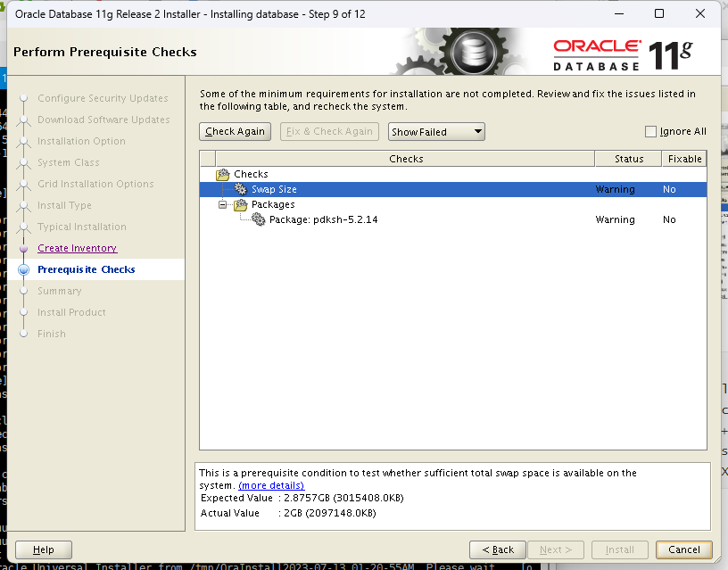Click the Prerequisite Checks step bullet icon
728x570 pixels.
tap(24, 269)
